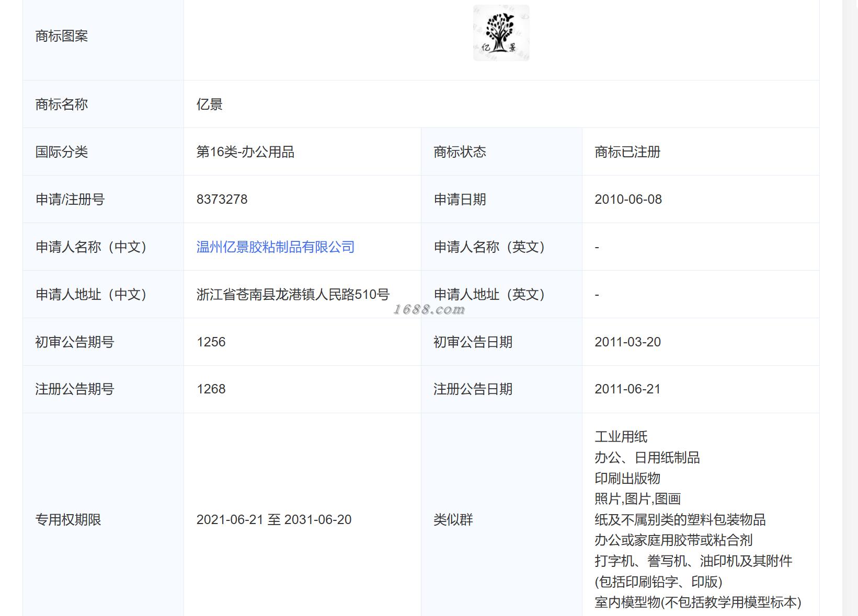Select the 专用权期限 label

coord(68,519)
